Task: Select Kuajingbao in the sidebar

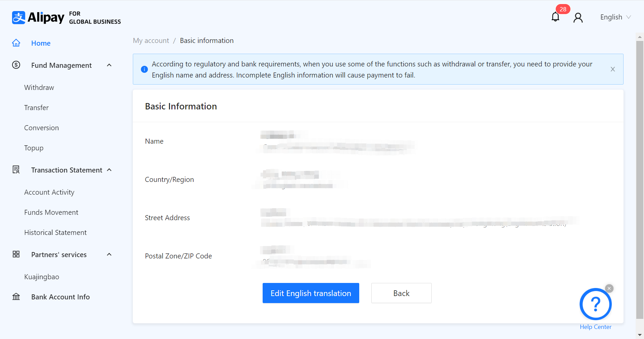Action: point(42,277)
